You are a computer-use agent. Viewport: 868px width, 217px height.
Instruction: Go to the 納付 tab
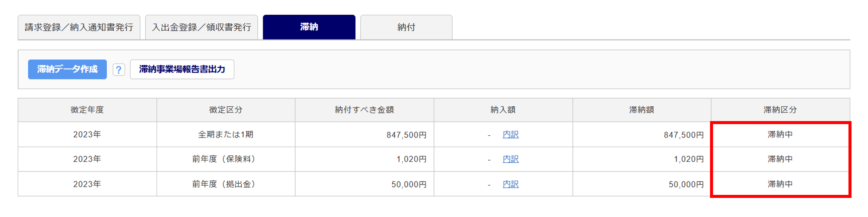tap(406, 27)
